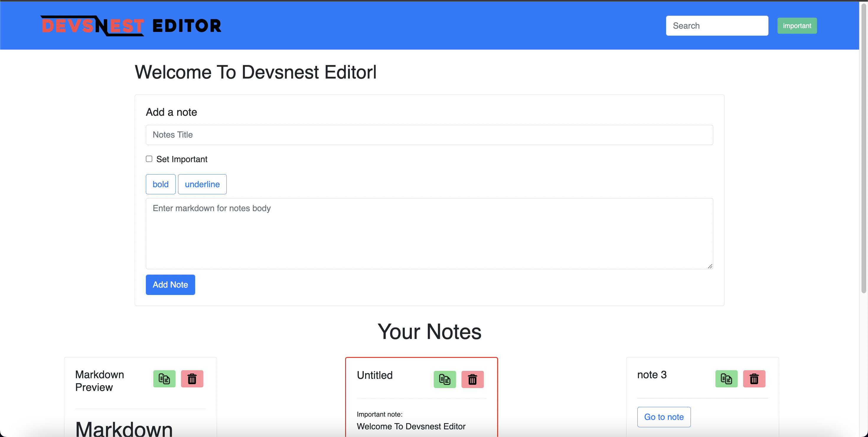Toggle underline formatting

pyautogui.click(x=202, y=184)
